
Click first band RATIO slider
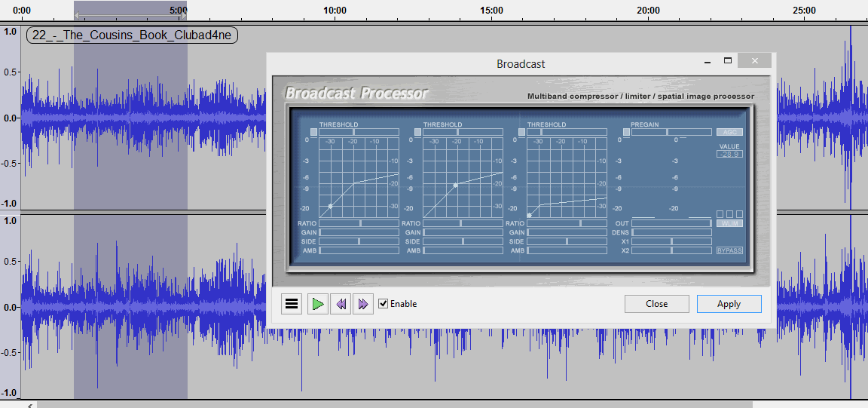pos(359,222)
